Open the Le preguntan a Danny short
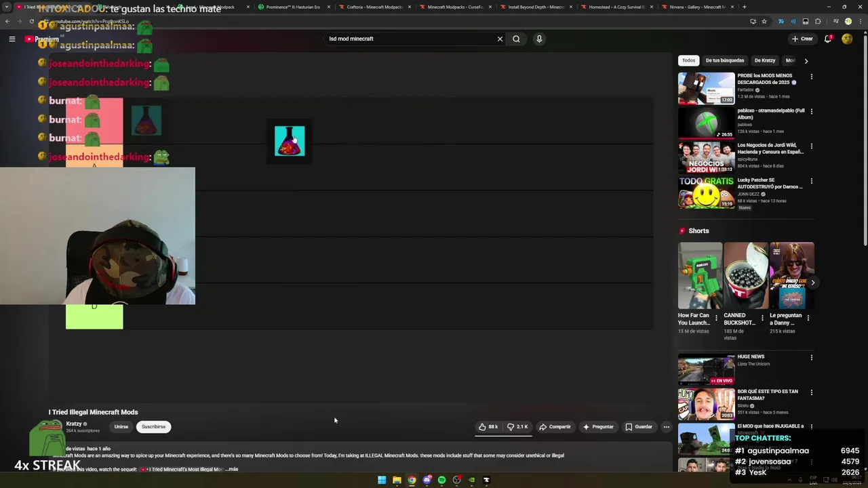868x488 pixels. click(x=791, y=275)
